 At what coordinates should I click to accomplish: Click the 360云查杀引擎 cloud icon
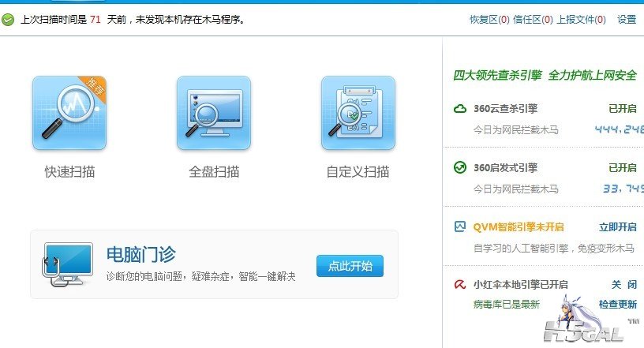click(x=460, y=108)
